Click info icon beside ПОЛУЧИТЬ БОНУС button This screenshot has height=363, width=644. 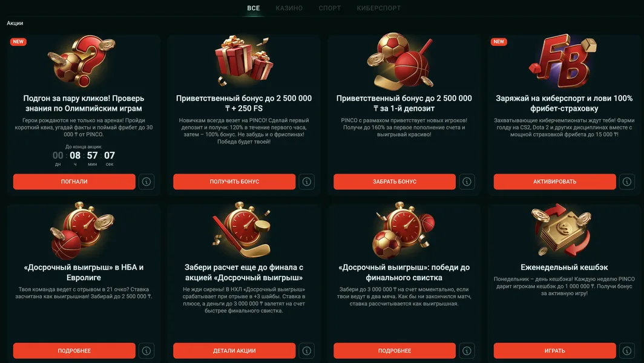(306, 181)
